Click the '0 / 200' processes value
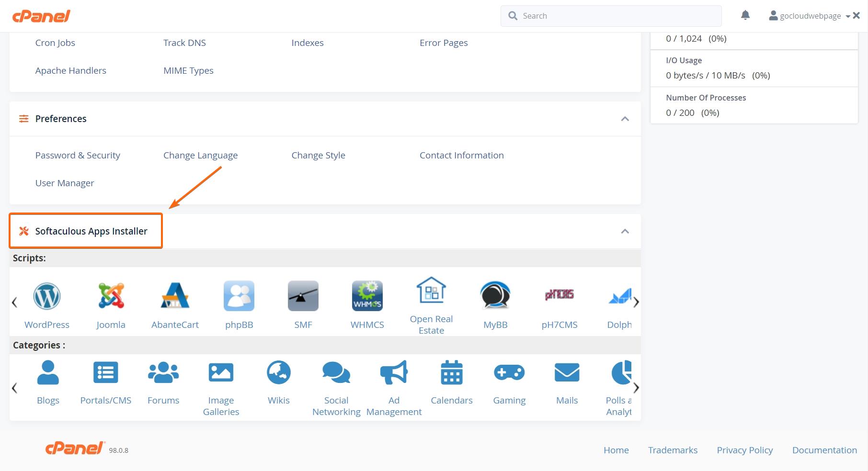Screen dimensions: 868x471 coord(680,112)
